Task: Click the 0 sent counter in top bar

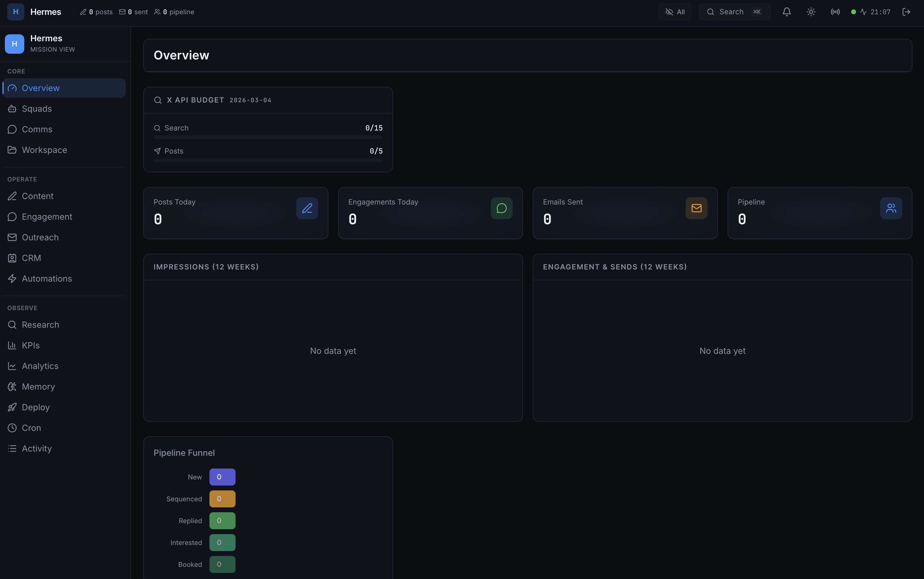Action: [133, 12]
